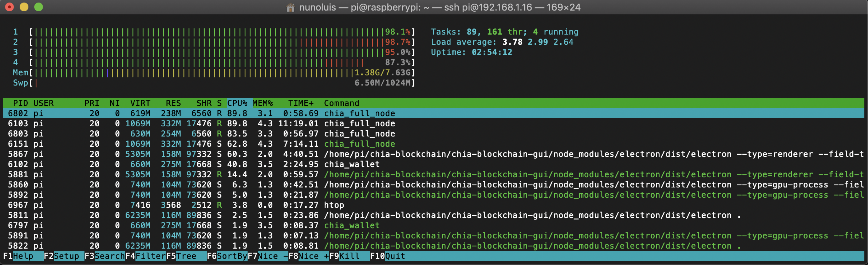Select process row PID 5822
The height and width of the screenshot is (265, 868).
434,246
